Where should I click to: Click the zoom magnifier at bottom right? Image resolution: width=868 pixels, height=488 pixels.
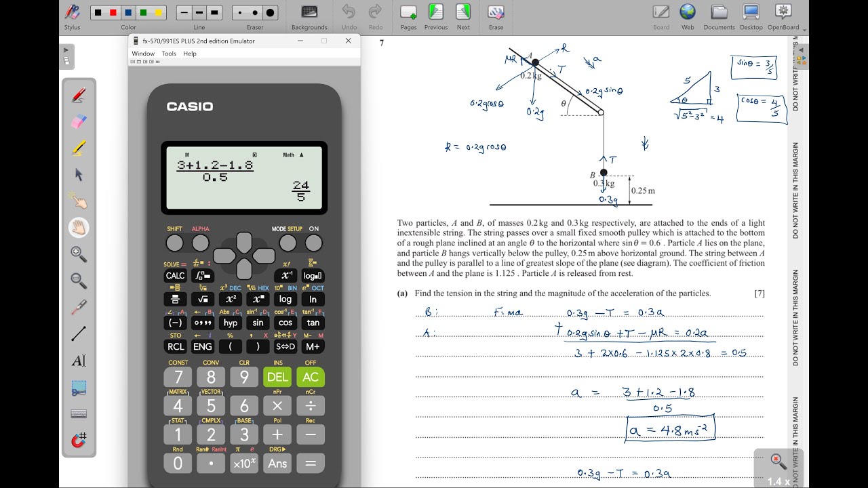tap(778, 462)
